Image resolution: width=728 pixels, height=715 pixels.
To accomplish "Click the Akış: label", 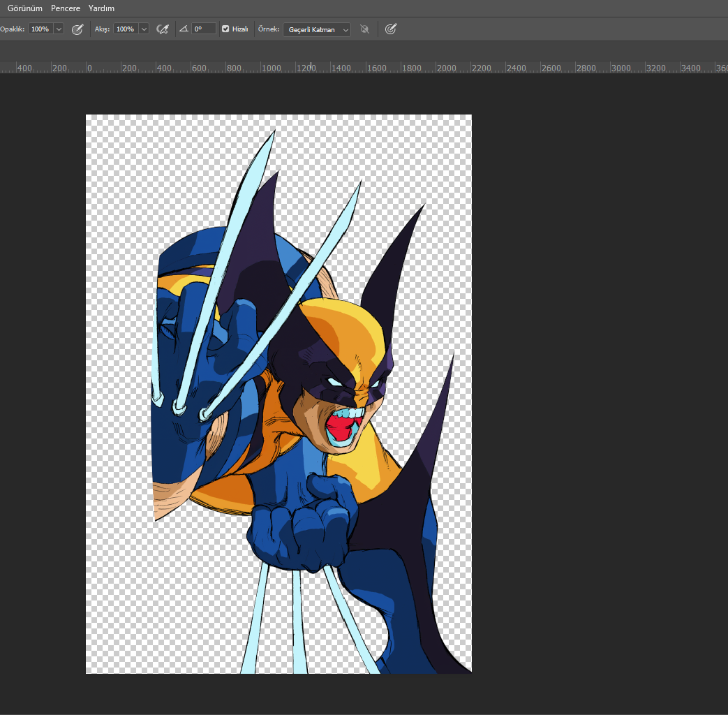I will pos(102,29).
